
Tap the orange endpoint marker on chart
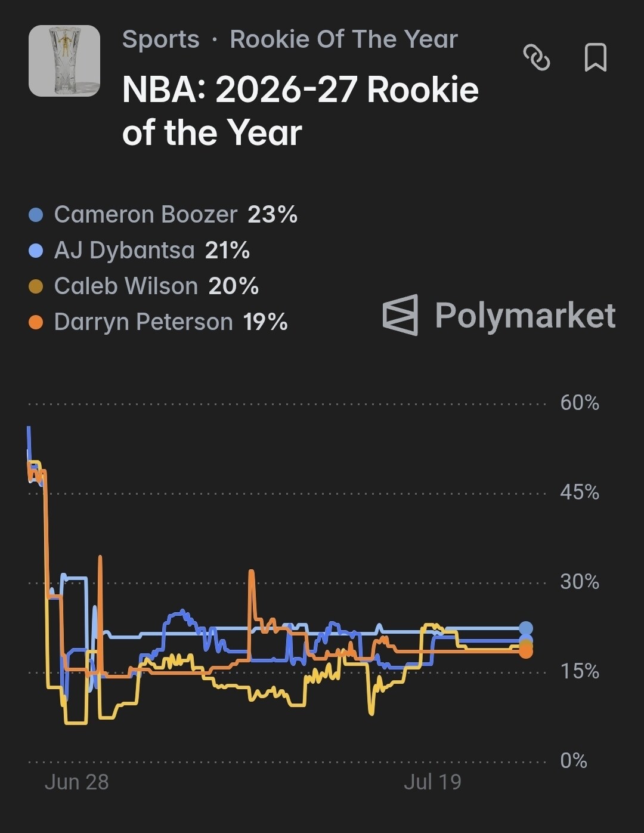coord(525,652)
